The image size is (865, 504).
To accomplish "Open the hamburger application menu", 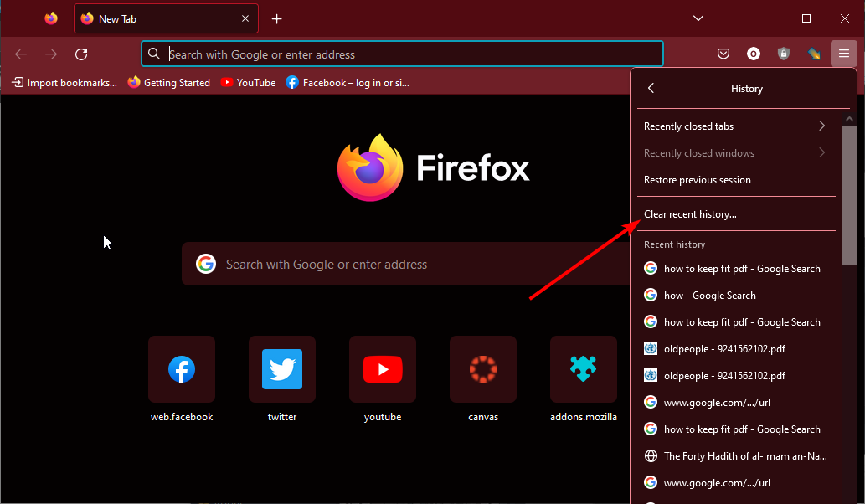I will pyautogui.click(x=843, y=54).
